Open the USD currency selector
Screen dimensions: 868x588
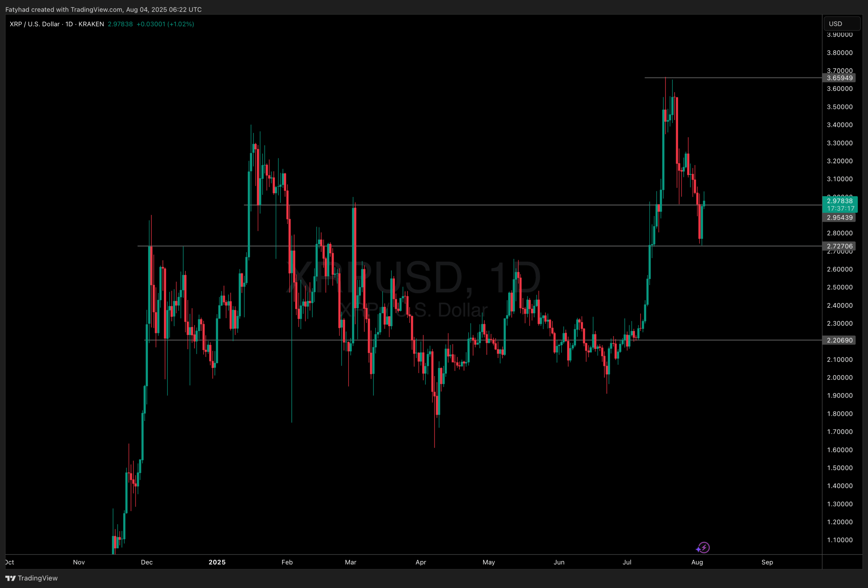(x=842, y=24)
